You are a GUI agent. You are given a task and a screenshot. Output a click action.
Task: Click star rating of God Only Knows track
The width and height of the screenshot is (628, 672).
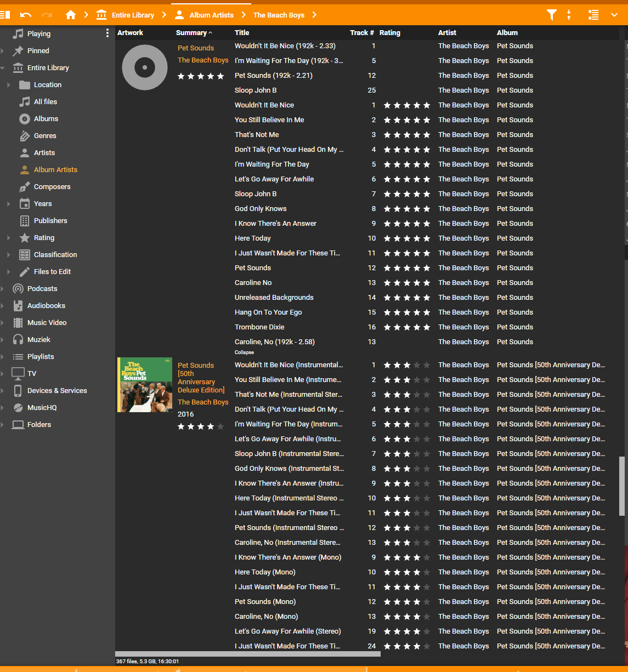coord(406,209)
